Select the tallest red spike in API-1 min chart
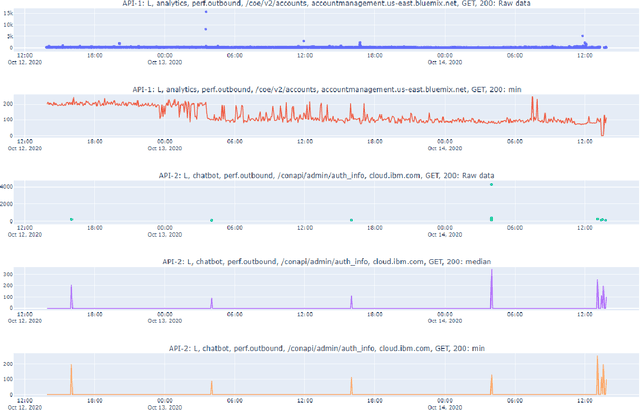 point(533,98)
